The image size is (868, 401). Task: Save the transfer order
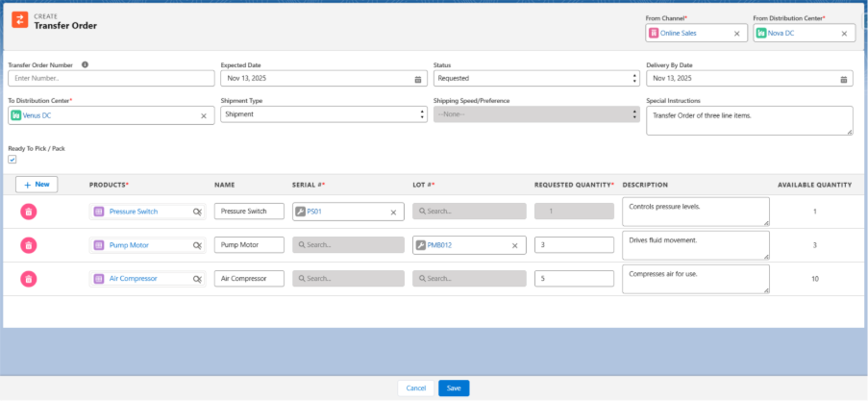(454, 388)
